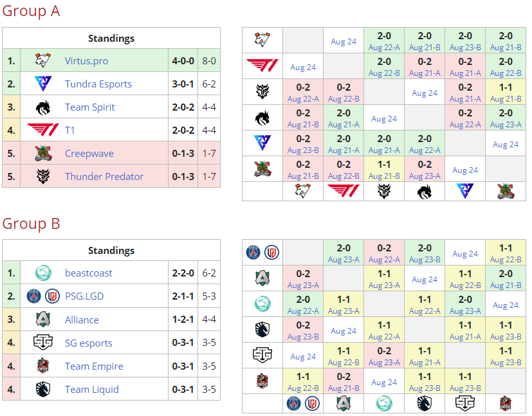Click the Group B section heading
Image resolution: width=532 pixels, height=416 pixels.
[x=31, y=223]
